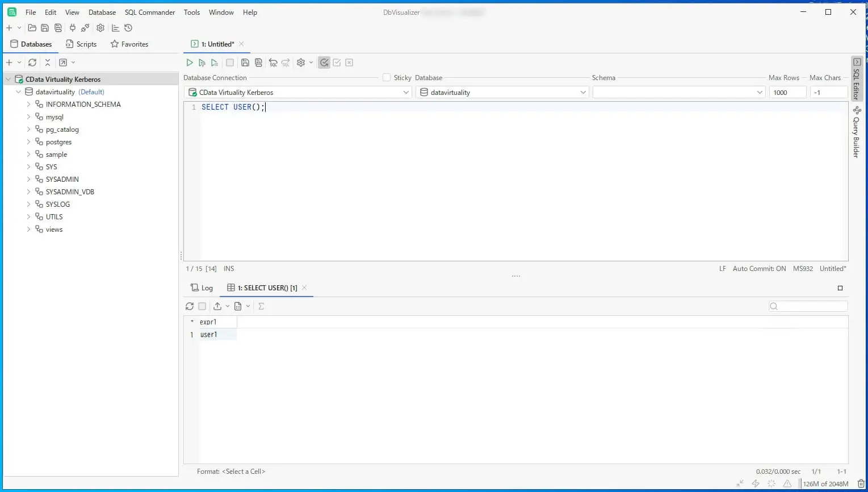Click the connect plug icon in the main toolbar
868x492 pixels.
point(72,28)
